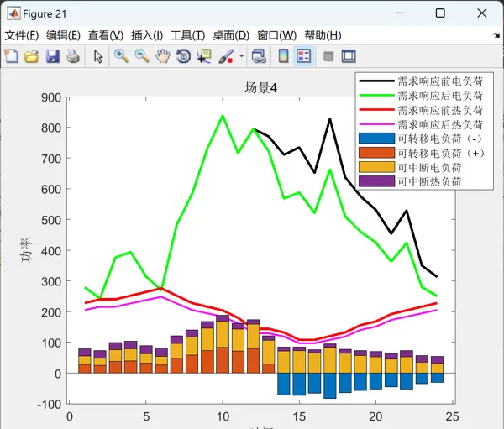Select the Zoom Out magnifier tool
The image size is (504, 429).
click(142, 56)
